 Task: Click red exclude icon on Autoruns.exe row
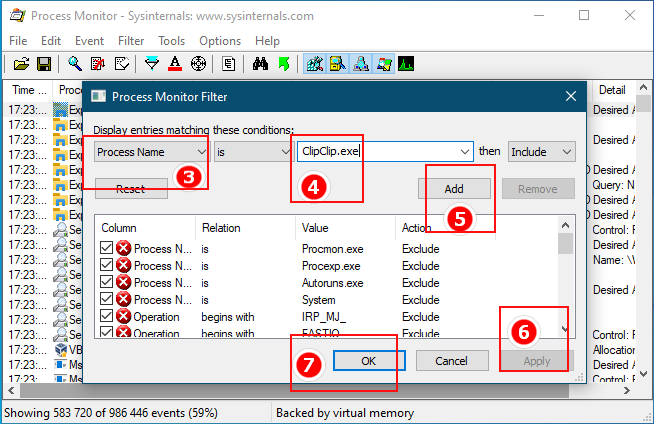click(123, 283)
